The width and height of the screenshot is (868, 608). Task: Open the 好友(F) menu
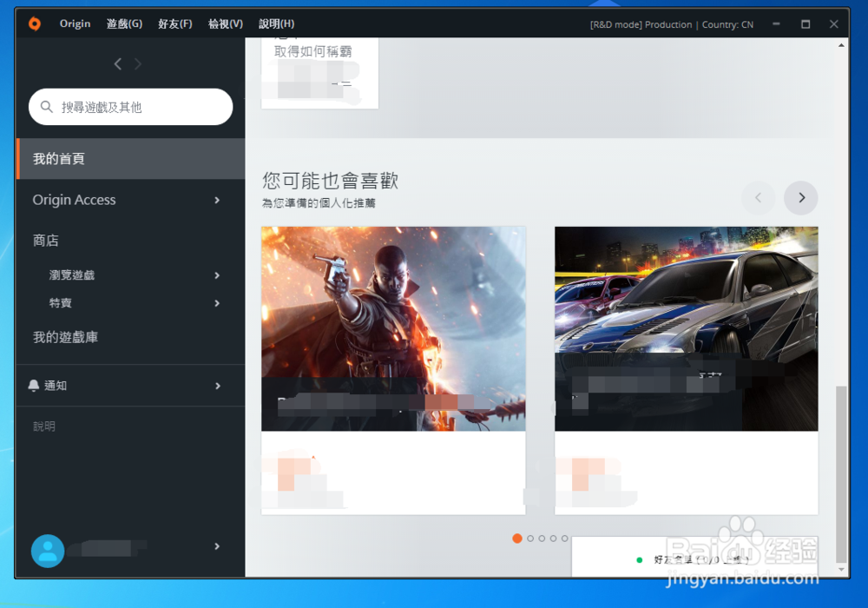174,23
